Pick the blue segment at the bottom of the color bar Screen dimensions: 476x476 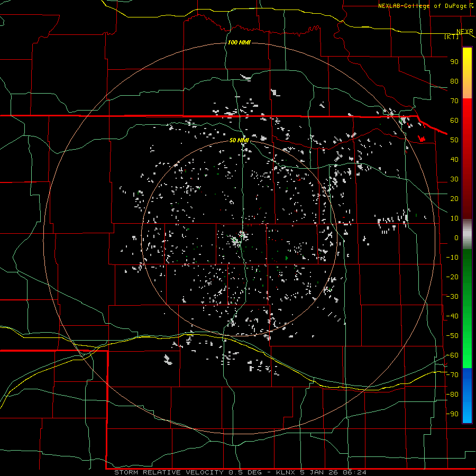[x=467, y=396]
